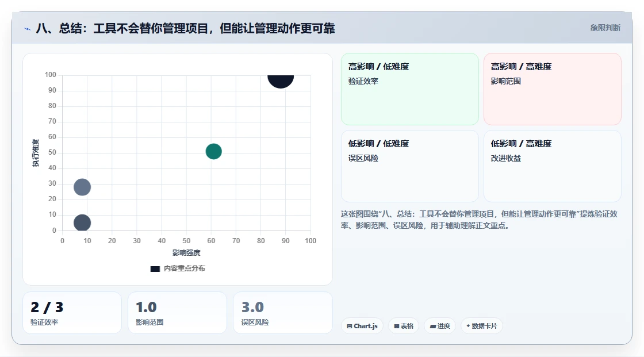Image resolution: width=644 pixels, height=357 pixels.
Task: Click the 表格 tag chip
Action: (x=404, y=326)
